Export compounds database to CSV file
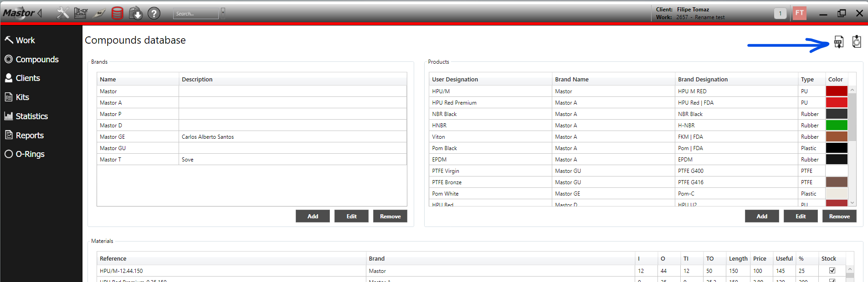The image size is (868, 282). point(839,41)
